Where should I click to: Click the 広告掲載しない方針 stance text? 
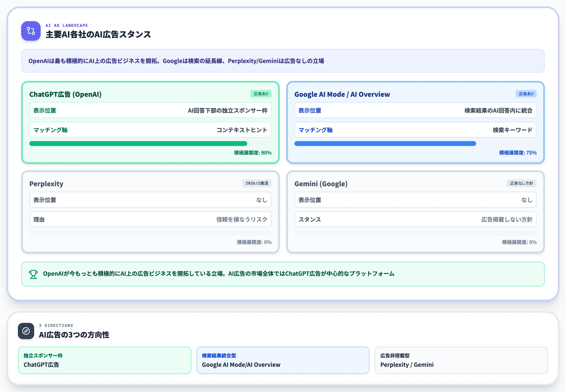coord(507,219)
